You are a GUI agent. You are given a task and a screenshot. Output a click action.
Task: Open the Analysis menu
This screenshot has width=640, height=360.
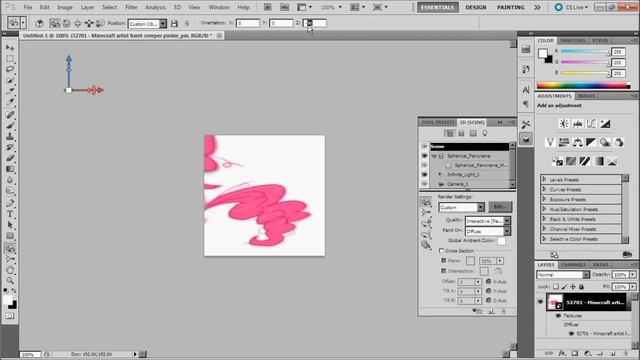pyautogui.click(x=156, y=7)
